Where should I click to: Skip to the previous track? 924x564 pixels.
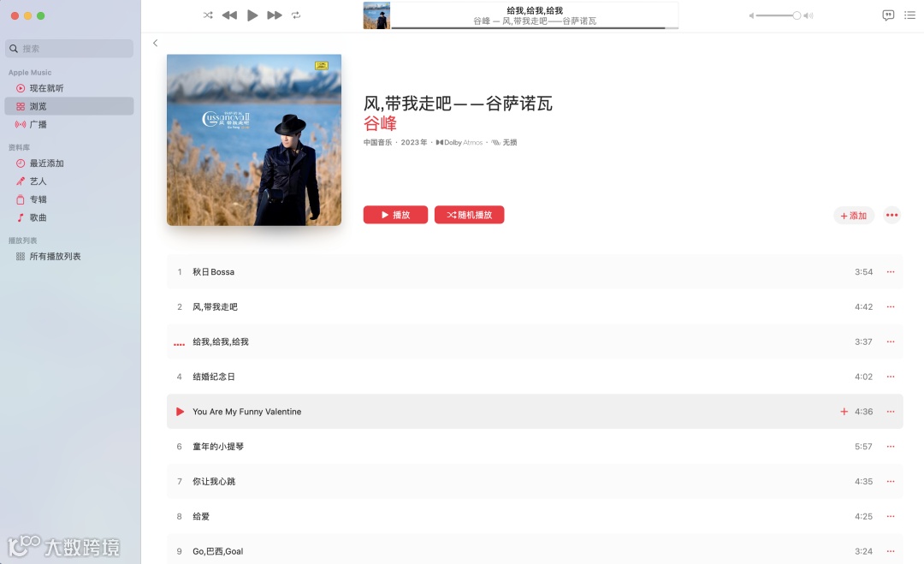coord(229,15)
